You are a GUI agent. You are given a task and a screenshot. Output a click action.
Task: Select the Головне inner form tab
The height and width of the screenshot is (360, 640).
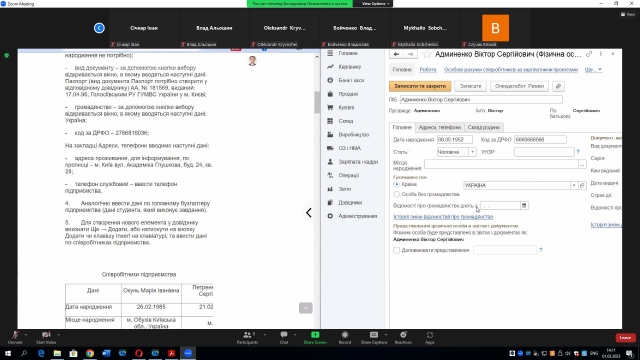(x=402, y=127)
